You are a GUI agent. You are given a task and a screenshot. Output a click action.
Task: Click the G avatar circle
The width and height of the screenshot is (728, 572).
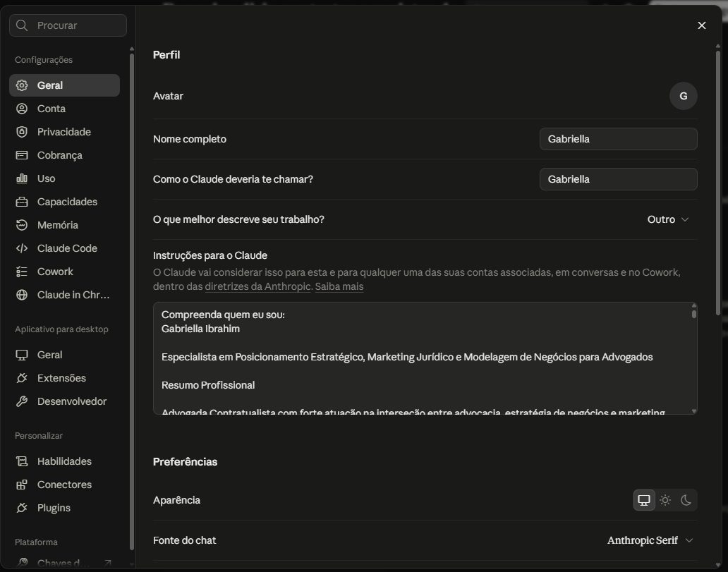(683, 96)
